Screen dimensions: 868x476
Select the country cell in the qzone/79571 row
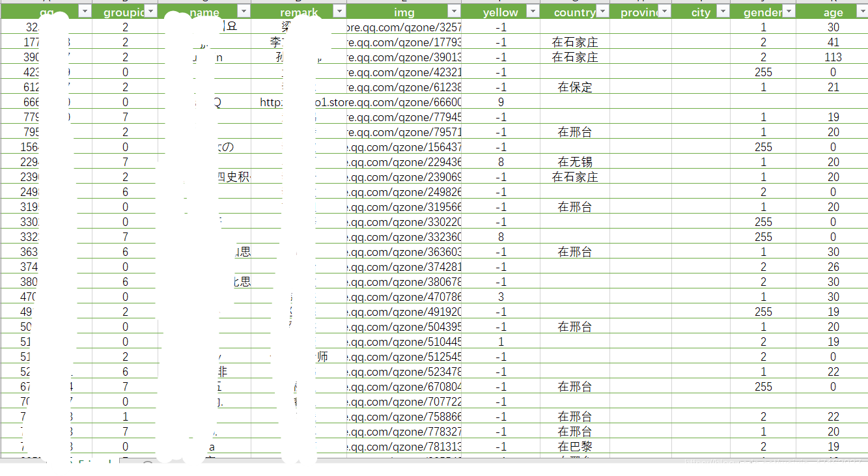point(575,132)
